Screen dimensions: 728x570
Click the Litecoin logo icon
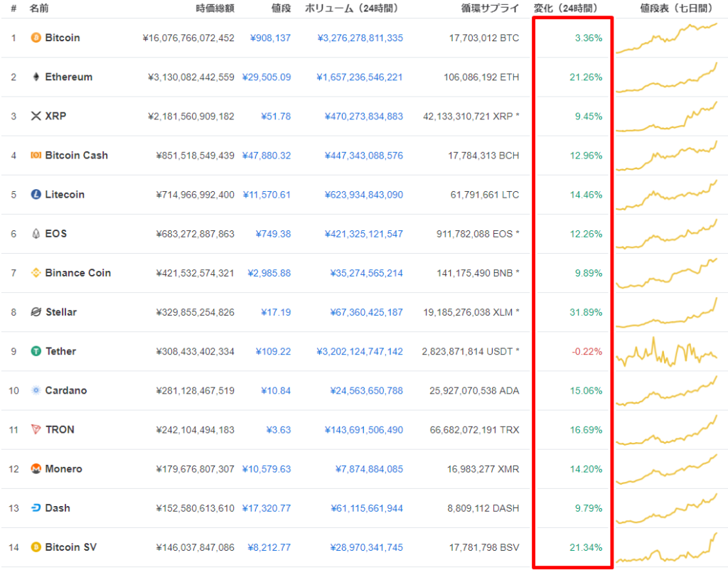(36, 195)
